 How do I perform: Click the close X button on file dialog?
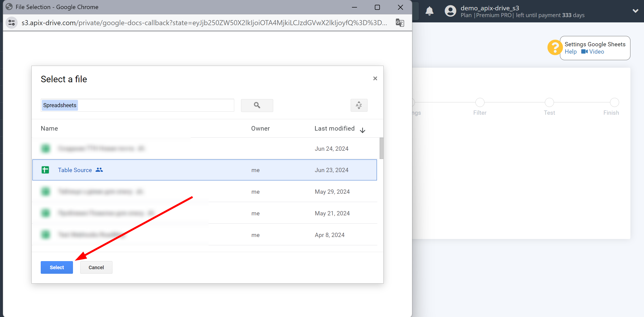click(x=375, y=78)
